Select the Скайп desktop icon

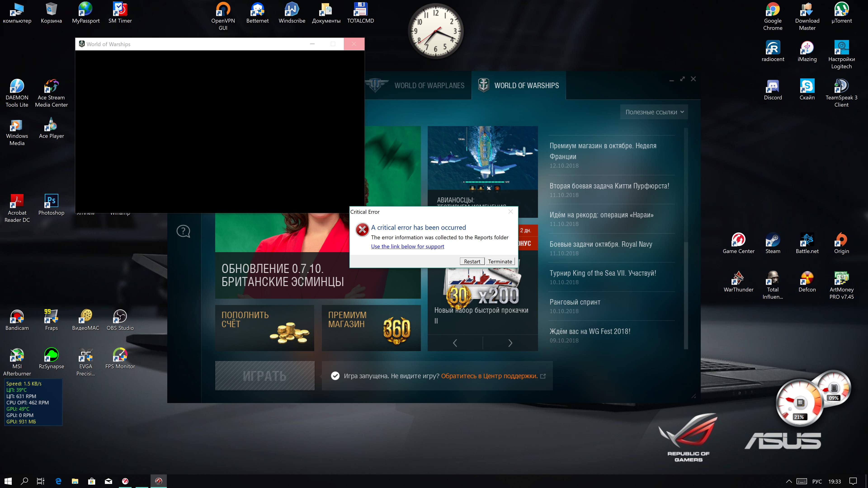(807, 90)
